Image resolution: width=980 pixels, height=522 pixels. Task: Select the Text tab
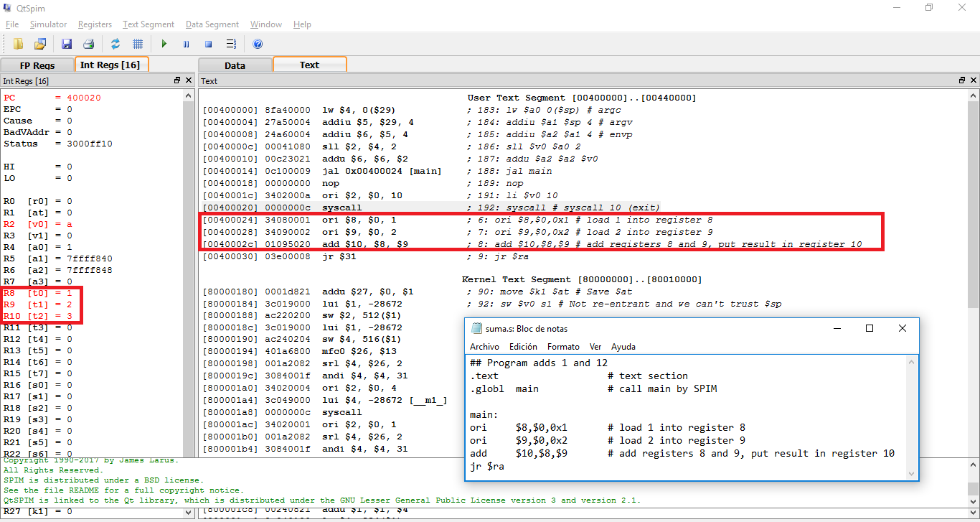point(309,65)
